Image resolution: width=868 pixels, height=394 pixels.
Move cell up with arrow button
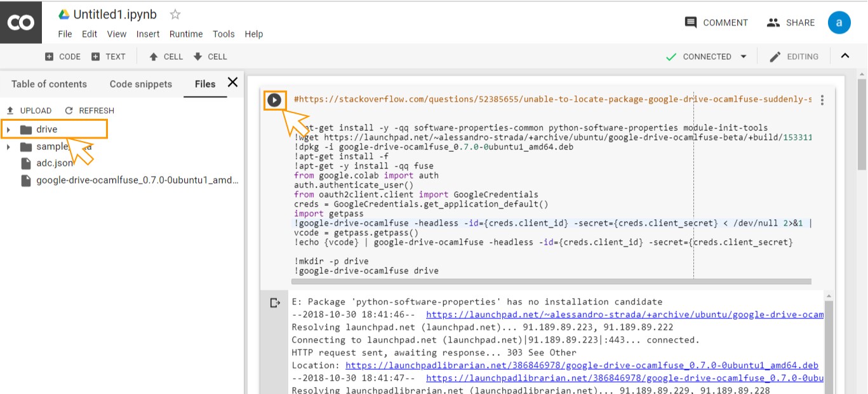[166, 57]
